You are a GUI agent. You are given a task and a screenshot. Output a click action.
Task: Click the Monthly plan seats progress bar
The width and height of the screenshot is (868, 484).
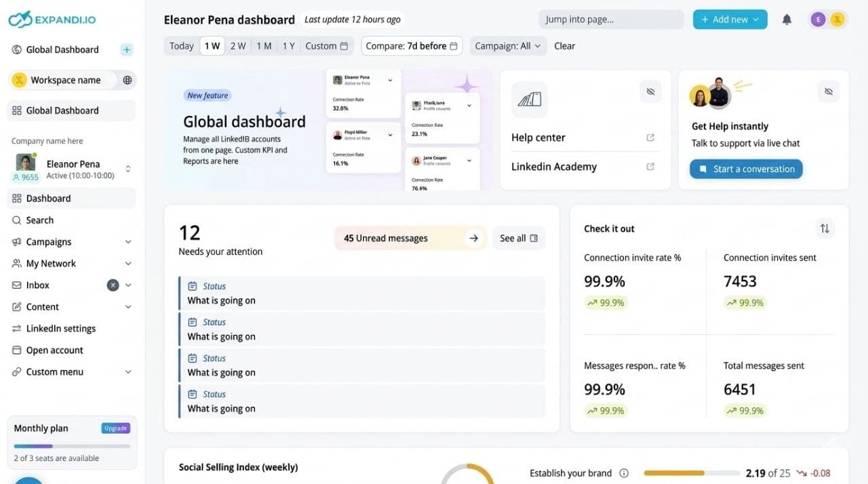[x=72, y=446]
